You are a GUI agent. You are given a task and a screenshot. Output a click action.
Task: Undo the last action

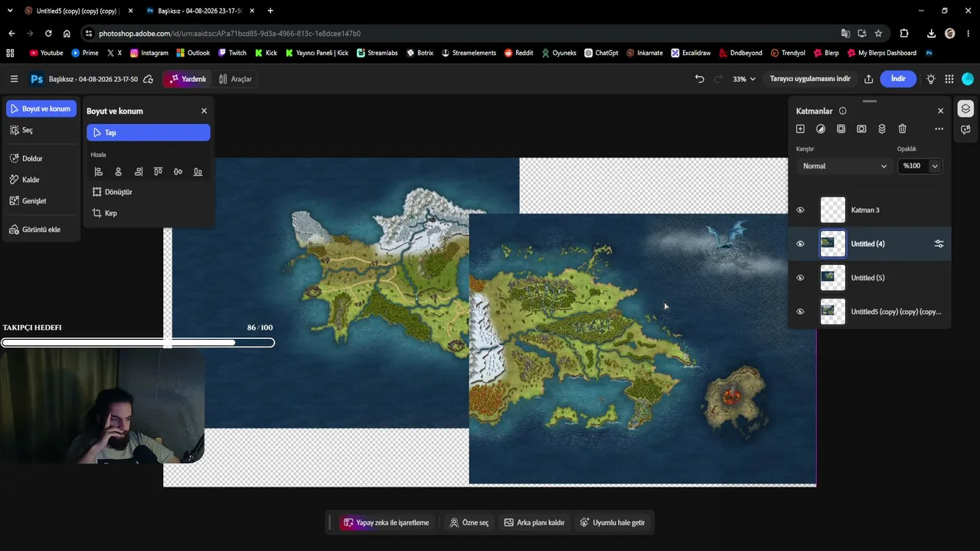[699, 79]
